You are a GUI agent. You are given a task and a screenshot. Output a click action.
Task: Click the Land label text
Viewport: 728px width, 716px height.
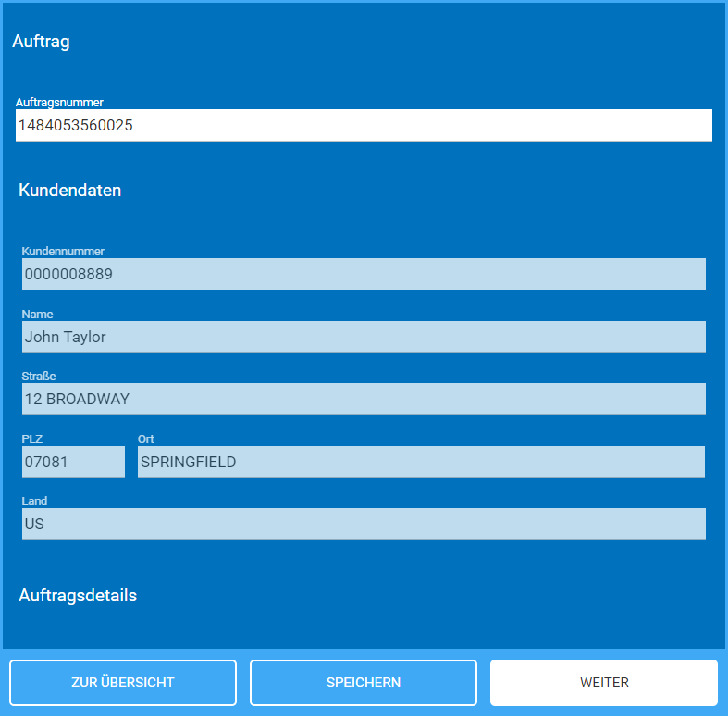(34, 501)
